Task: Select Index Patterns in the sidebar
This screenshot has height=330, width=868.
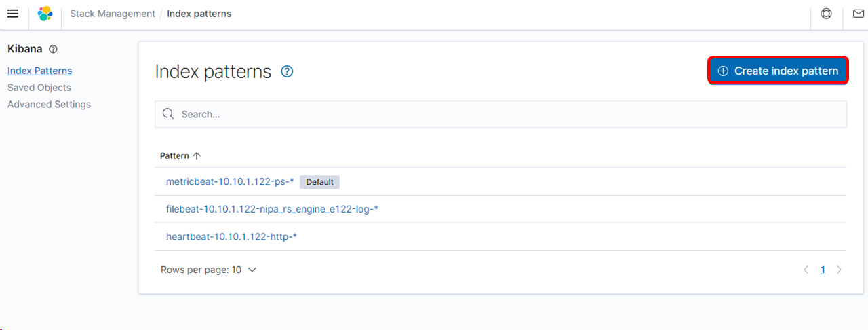Action: coord(39,71)
